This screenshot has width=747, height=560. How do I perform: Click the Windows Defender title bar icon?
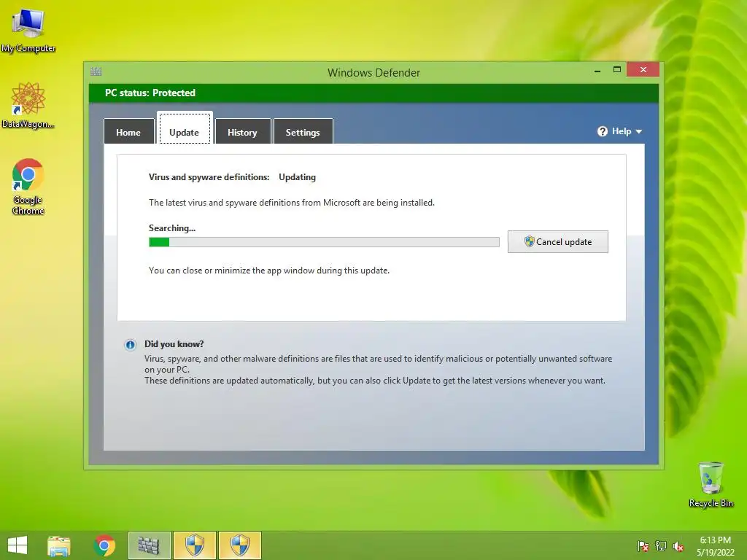pos(96,72)
